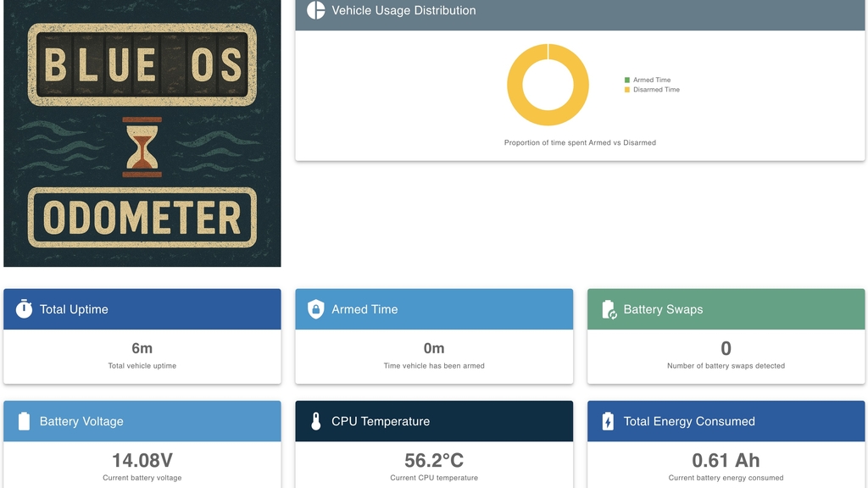868x488 pixels.
Task: Click the thermometer icon beside CPU Temperature
Action: (315, 421)
